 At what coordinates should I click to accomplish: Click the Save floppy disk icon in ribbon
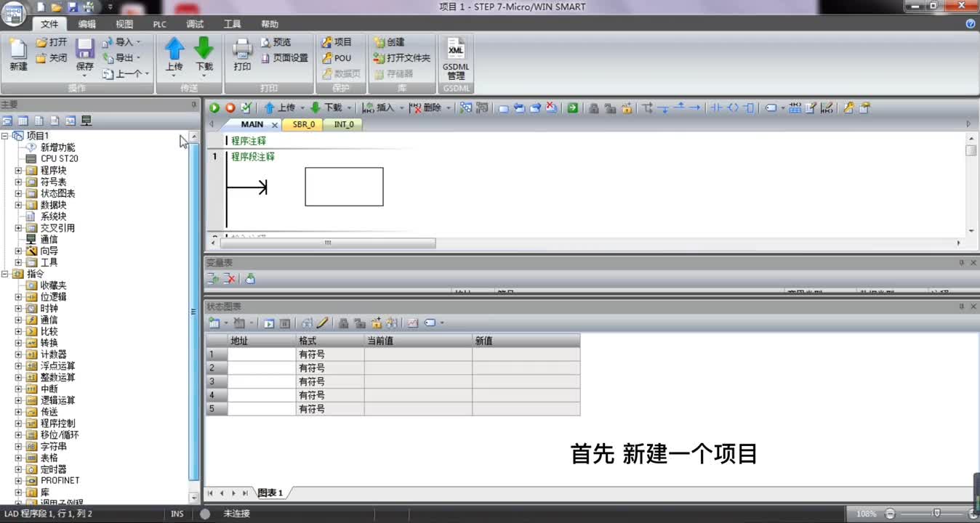point(85,49)
